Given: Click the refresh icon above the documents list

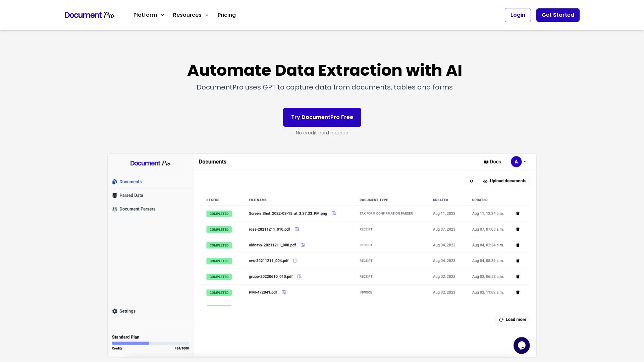Looking at the screenshot, I should (471, 181).
